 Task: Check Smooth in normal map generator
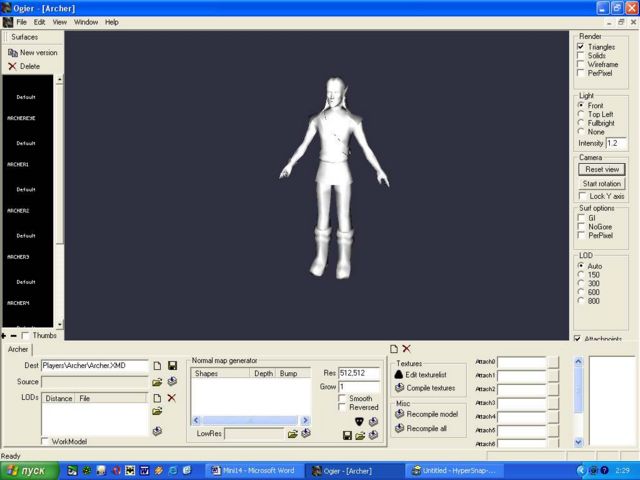pyautogui.click(x=342, y=398)
